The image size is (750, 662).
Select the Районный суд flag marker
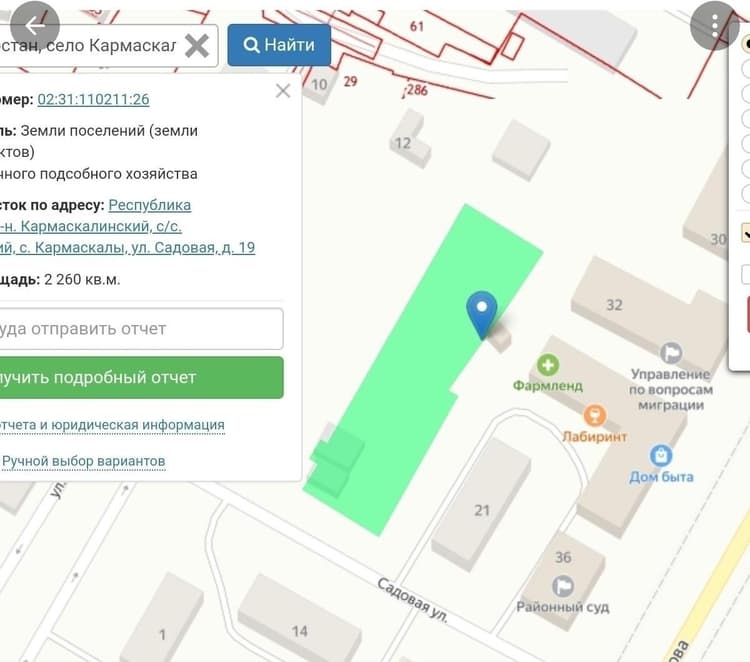click(x=563, y=586)
